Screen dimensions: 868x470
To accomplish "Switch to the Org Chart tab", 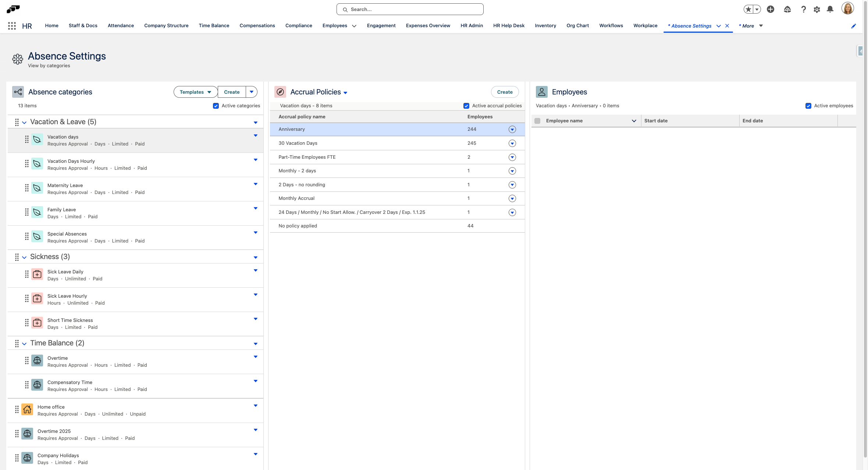I will [x=577, y=26].
